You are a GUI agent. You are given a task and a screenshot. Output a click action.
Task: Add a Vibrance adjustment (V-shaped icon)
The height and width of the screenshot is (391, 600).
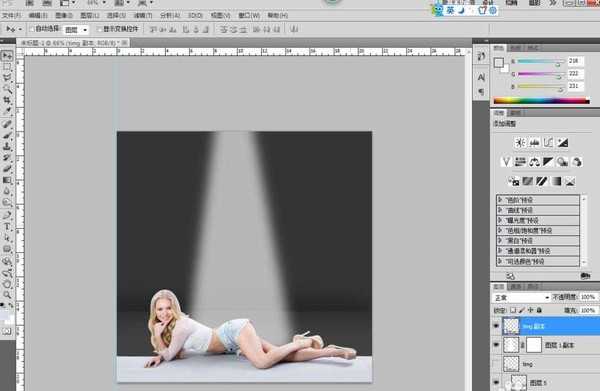(x=506, y=162)
